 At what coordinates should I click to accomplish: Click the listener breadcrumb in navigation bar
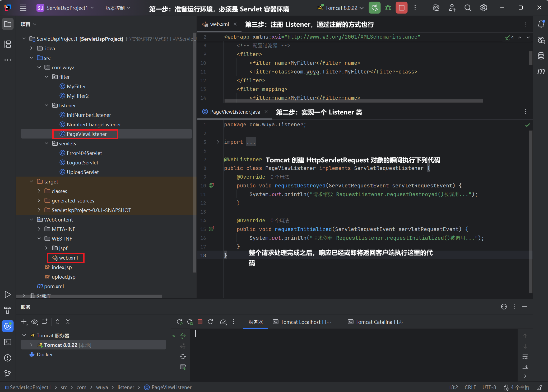[x=126, y=387]
